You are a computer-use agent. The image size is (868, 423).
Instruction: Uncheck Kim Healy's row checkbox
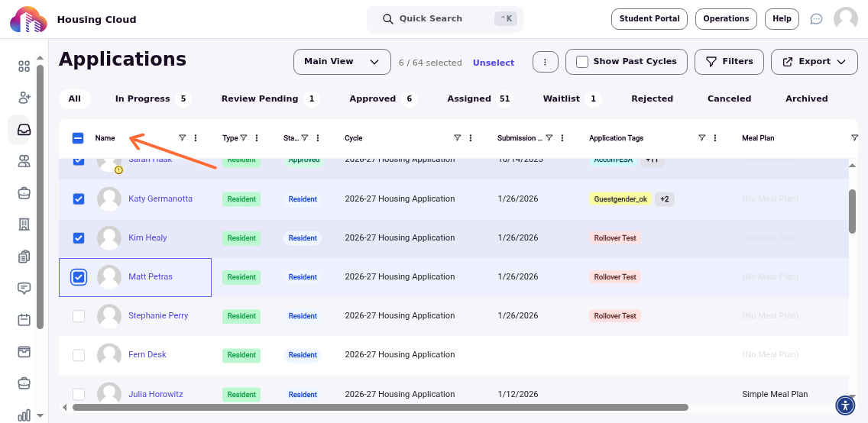79,237
